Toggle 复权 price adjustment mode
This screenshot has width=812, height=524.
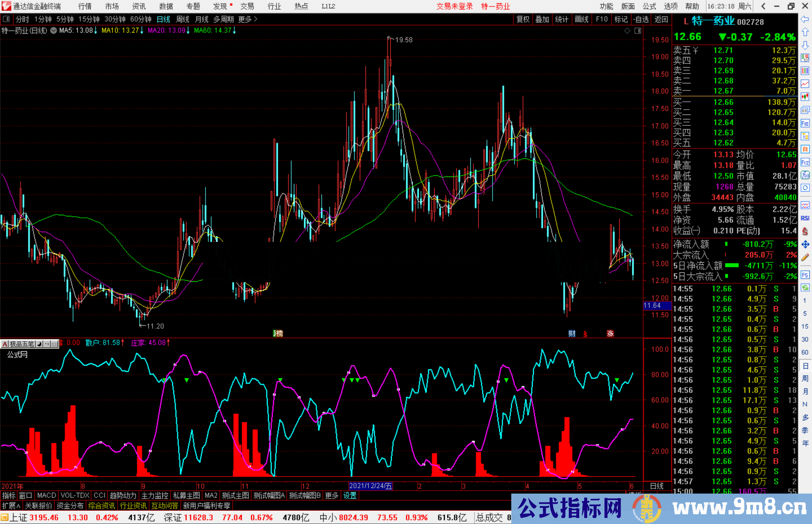coord(523,20)
